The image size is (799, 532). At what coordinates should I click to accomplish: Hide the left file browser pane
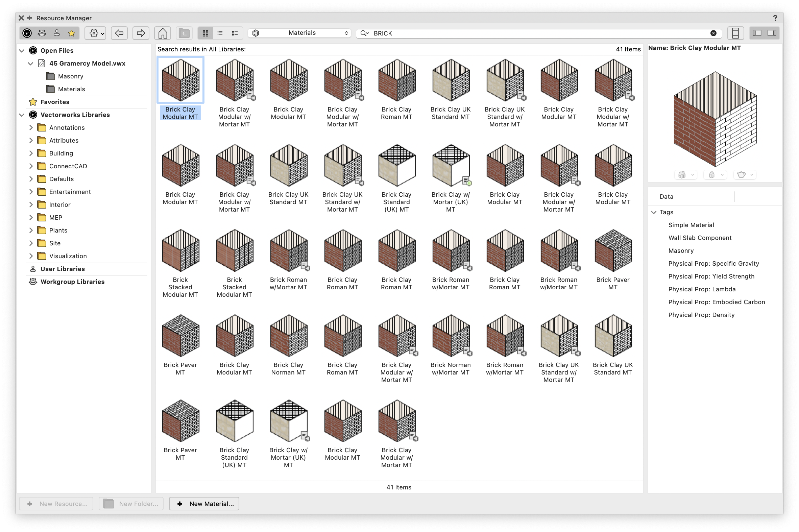(757, 33)
